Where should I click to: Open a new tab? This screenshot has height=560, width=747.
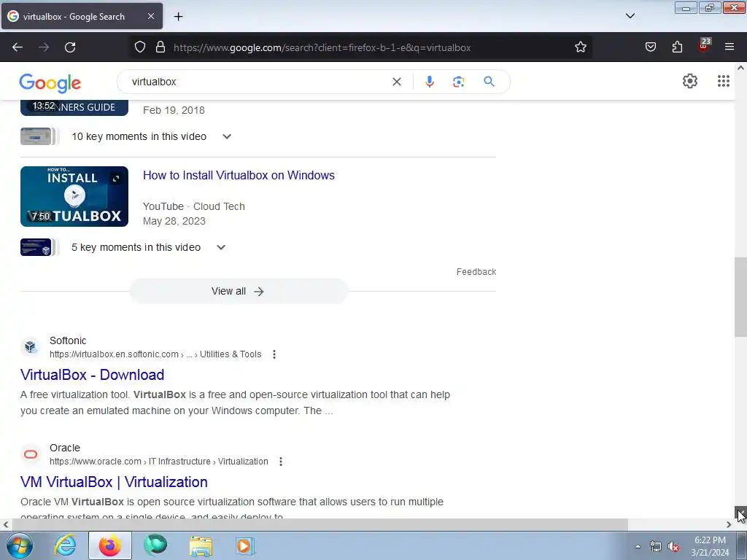[178, 17]
